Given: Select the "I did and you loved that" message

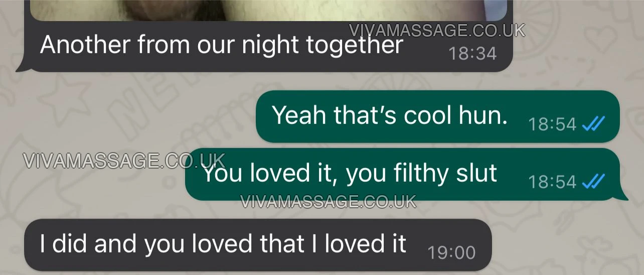Looking at the screenshot, I should click(258, 245).
